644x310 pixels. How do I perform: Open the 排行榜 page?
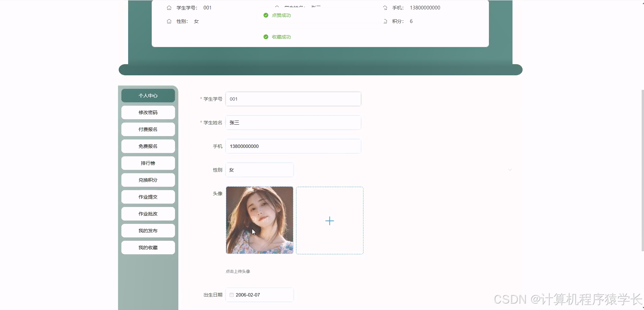click(148, 163)
